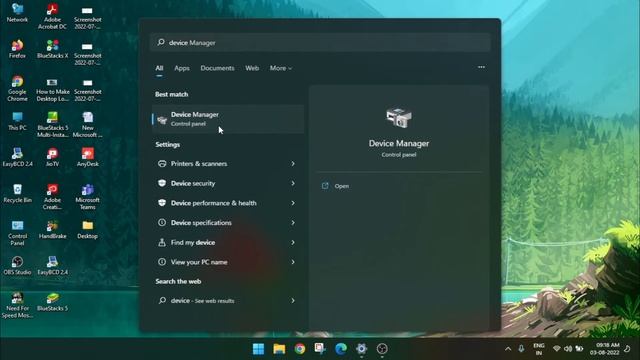Switch to the Web search tab
The image size is (640, 360).
pos(252,68)
